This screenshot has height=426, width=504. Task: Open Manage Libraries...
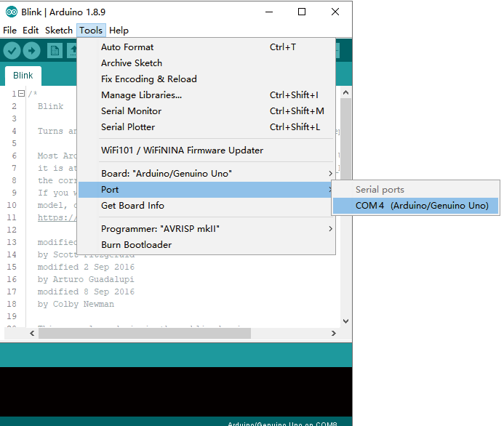(x=207, y=95)
